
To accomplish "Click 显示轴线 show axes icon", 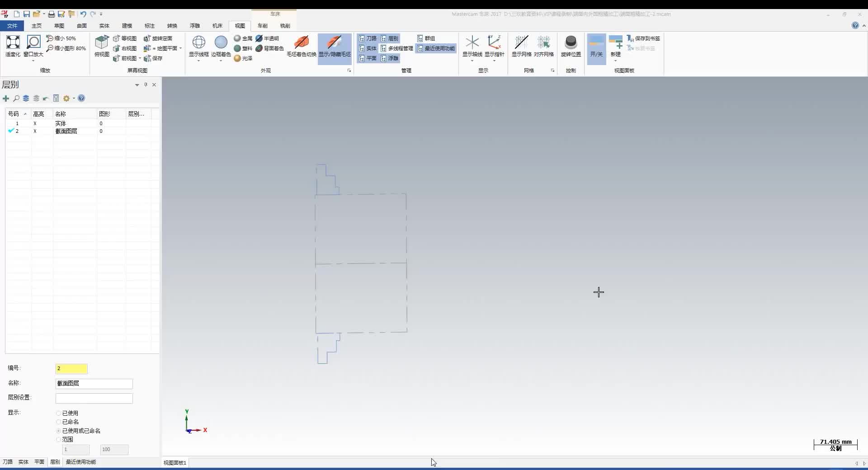I will pos(472,46).
